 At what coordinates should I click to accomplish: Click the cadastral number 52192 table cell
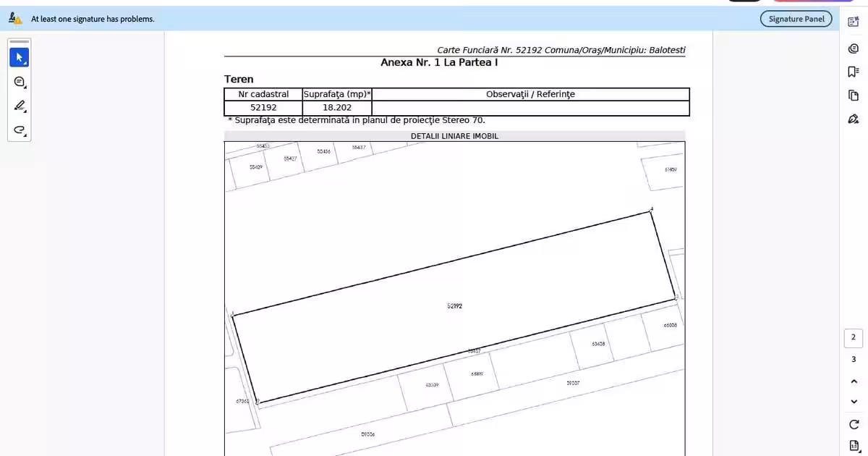point(263,108)
